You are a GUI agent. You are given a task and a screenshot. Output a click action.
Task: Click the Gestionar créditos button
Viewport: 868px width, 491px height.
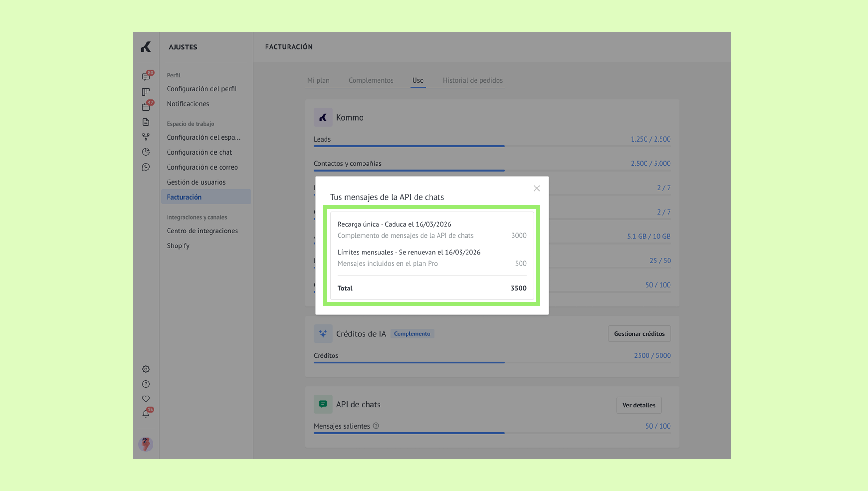click(x=639, y=333)
